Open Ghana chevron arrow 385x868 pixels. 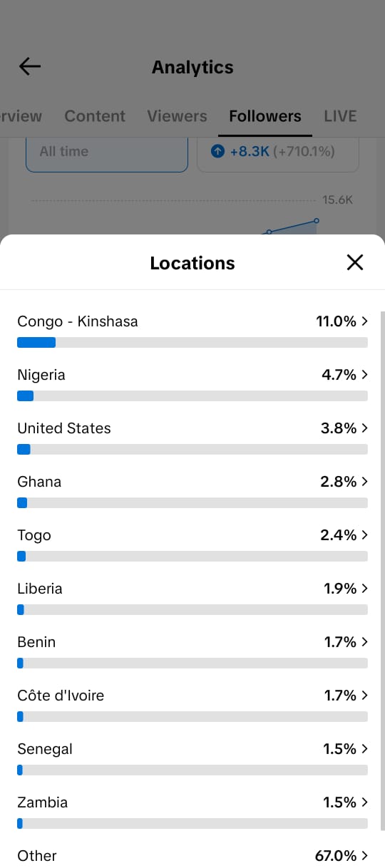coord(365,482)
